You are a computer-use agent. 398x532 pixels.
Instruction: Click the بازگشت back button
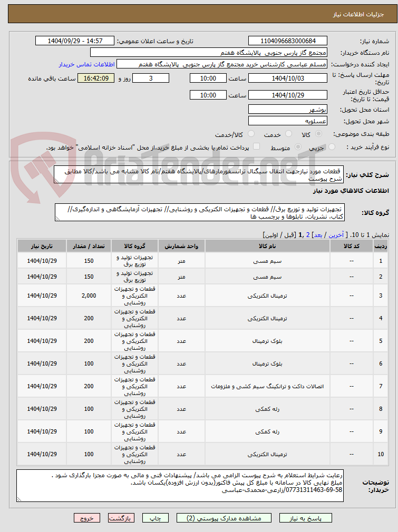(x=122, y=518)
